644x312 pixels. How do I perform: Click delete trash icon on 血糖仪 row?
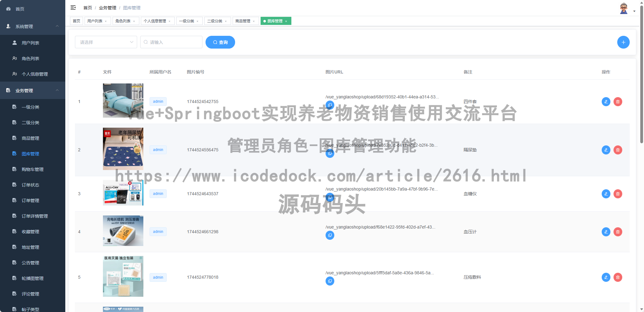click(x=618, y=194)
